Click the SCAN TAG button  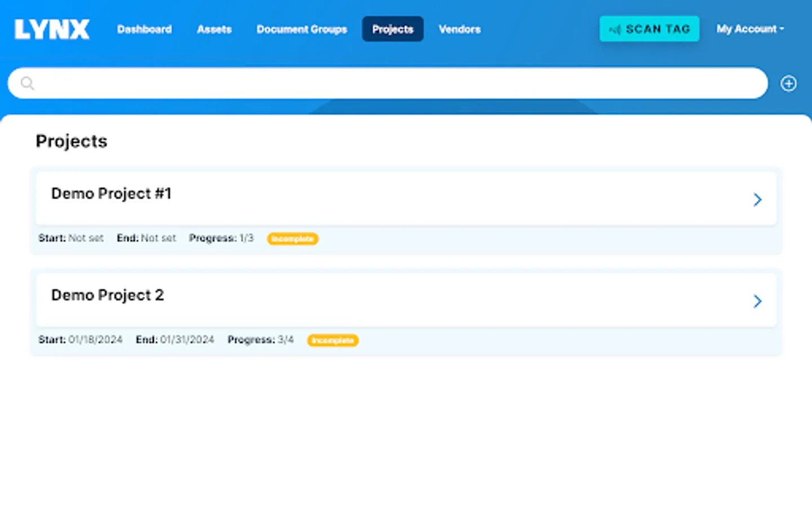tap(649, 29)
